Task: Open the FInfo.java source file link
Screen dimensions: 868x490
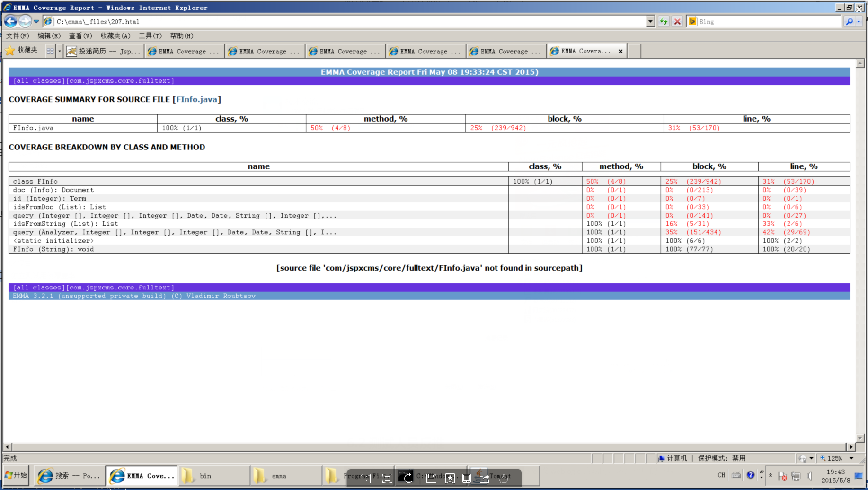Action: [x=196, y=99]
